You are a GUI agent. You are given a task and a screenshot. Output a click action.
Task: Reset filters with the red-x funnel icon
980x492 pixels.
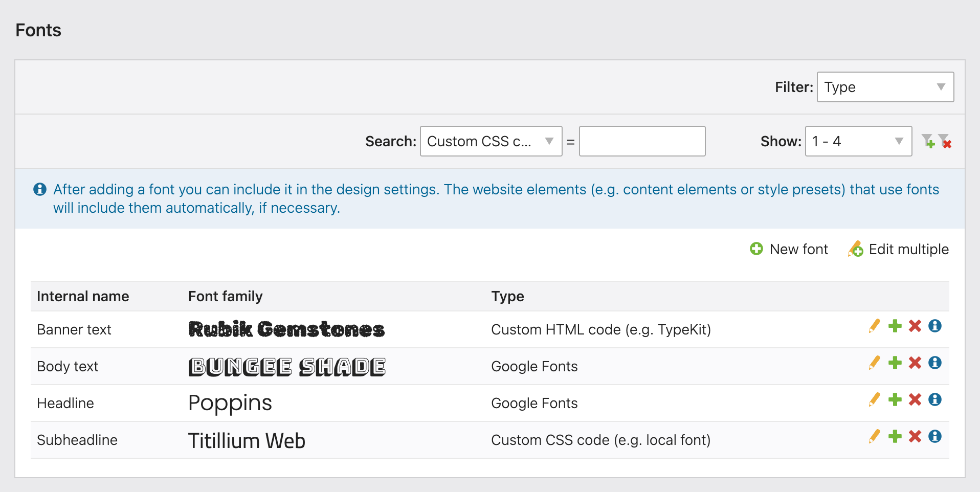945,141
